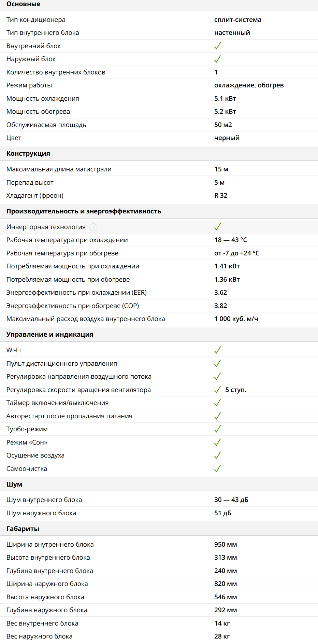Click the Управление и индикация section heading
The width and height of the screenshot is (318, 644).
pos(50,335)
